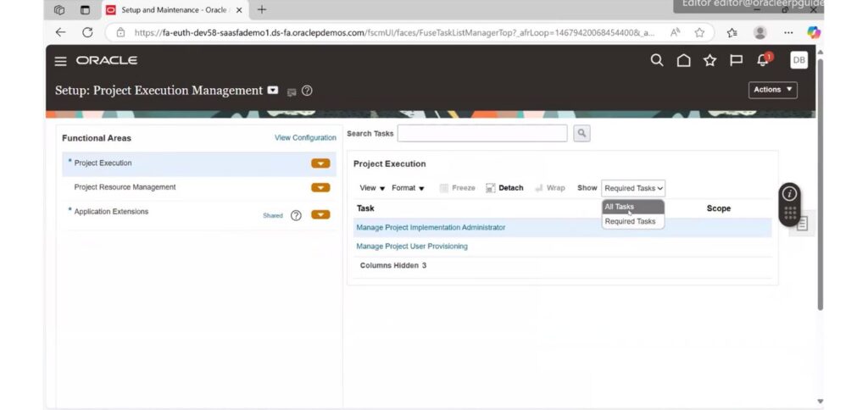Open browser workspaces icon
868x410 pixels.
(59, 10)
